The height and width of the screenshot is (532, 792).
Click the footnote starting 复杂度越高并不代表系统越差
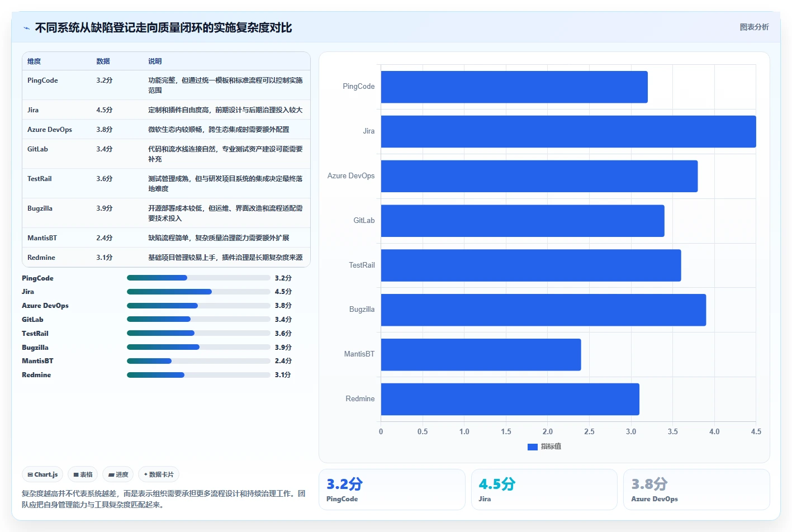pyautogui.click(x=164, y=499)
